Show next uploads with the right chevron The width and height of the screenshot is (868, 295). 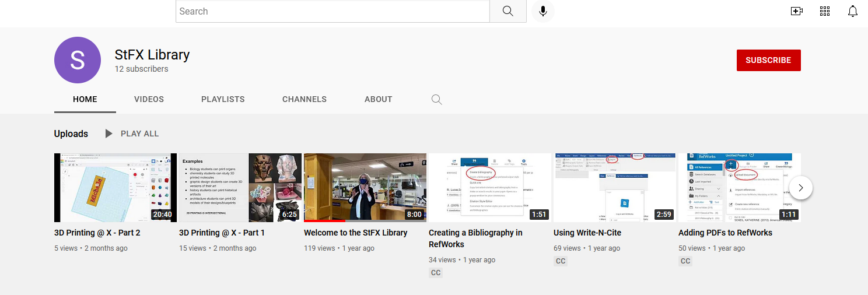(801, 188)
